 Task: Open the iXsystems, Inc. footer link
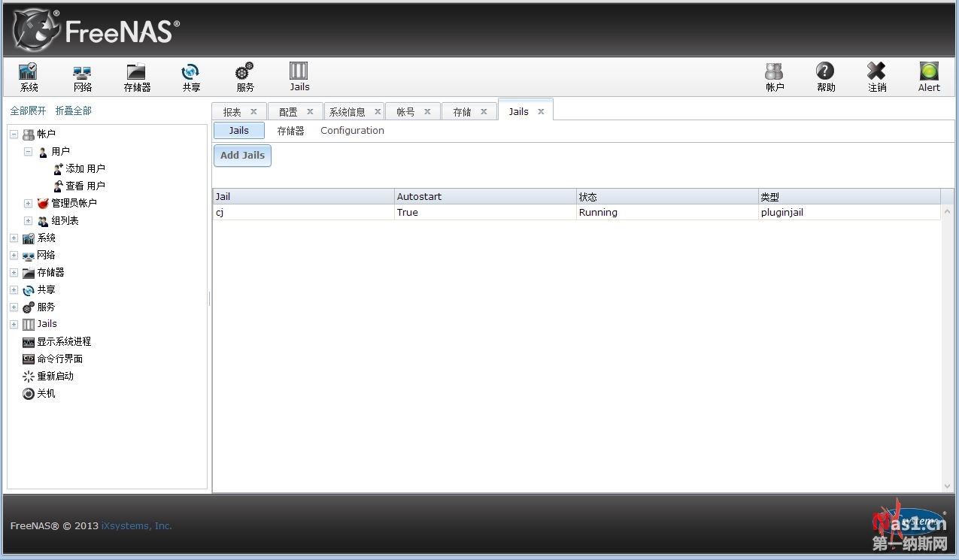(x=137, y=525)
